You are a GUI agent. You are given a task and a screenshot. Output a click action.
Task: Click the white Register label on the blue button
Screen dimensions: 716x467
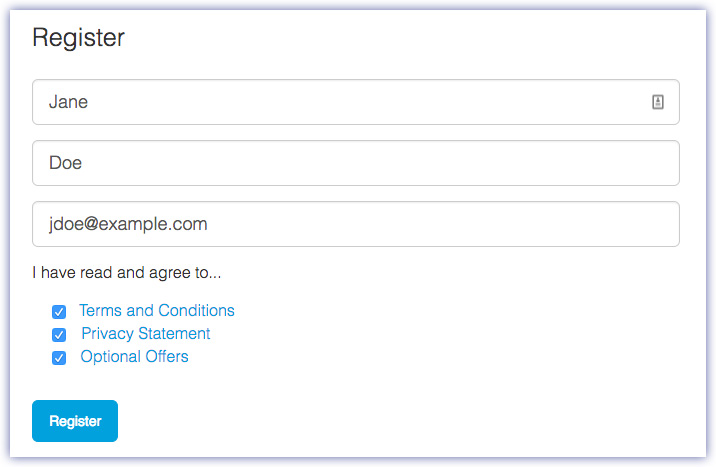75,421
